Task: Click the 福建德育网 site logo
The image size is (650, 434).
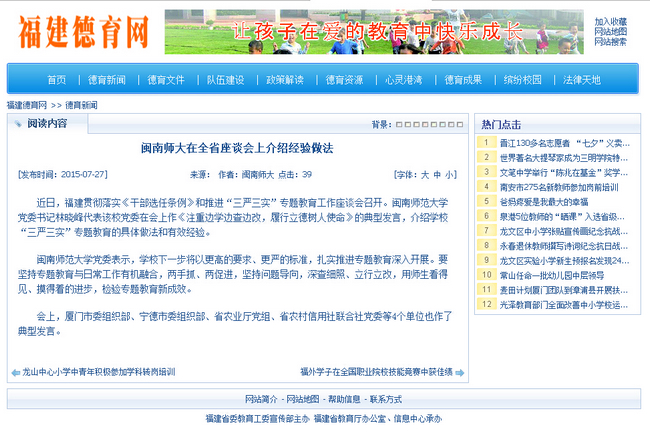Action: [x=82, y=32]
